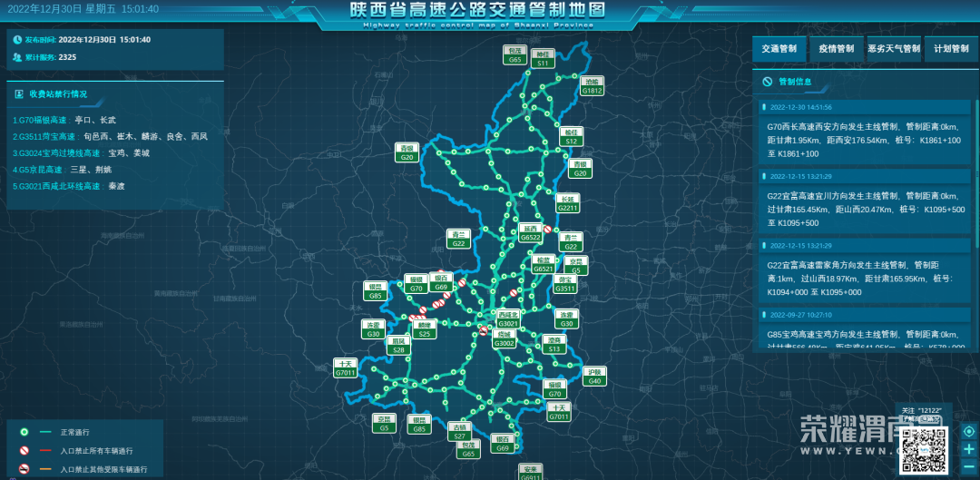Screen dimensions: 980x480
Task: Open the 计划管制 tab
Action: click(951, 49)
